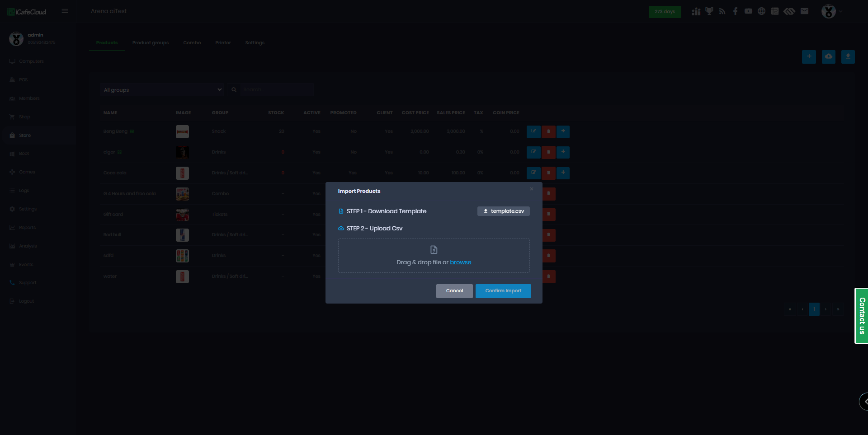Click the cloud download export button
This screenshot has width=868, height=435.
click(829, 56)
